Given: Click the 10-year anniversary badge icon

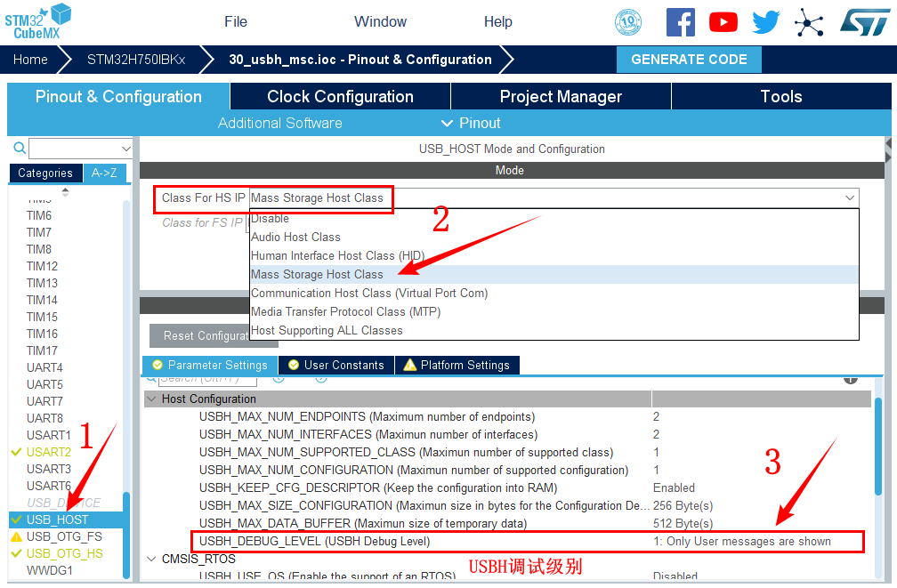Looking at the screenshot, I should point(629,22).
